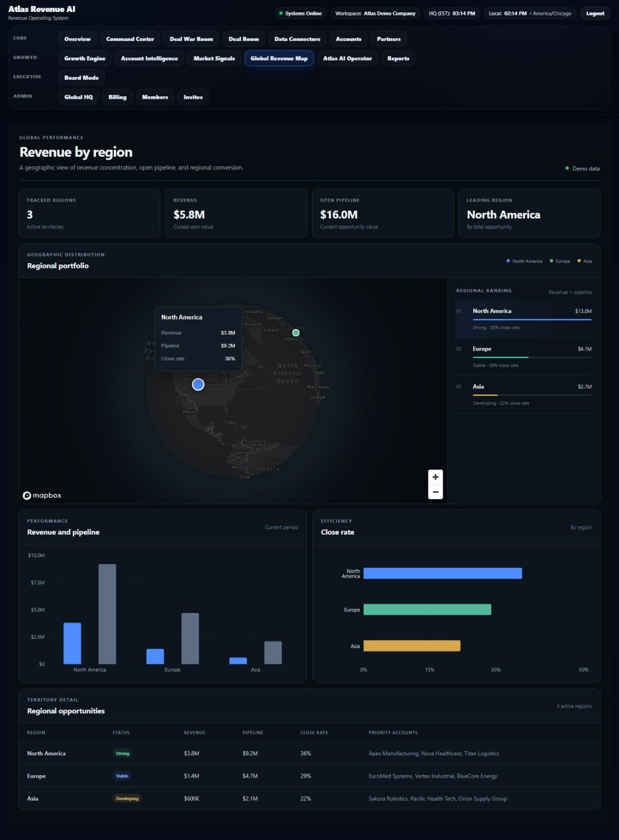Open the Members page

click(155, 97)
